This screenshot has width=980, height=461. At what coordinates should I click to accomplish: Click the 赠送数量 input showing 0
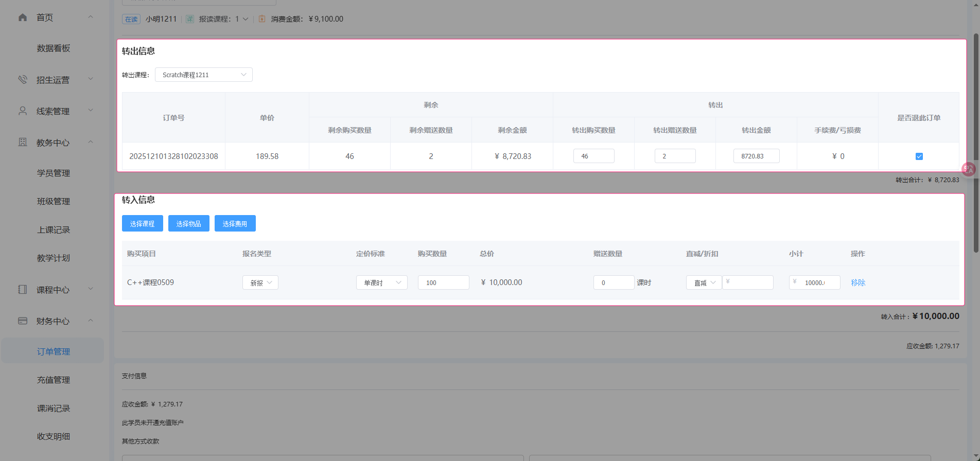click(614, 282)
